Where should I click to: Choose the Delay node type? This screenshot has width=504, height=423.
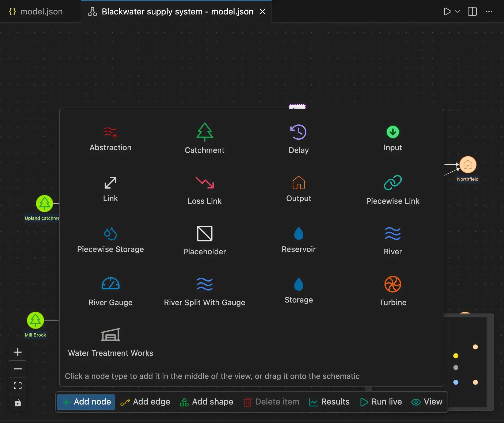point(299,139)
